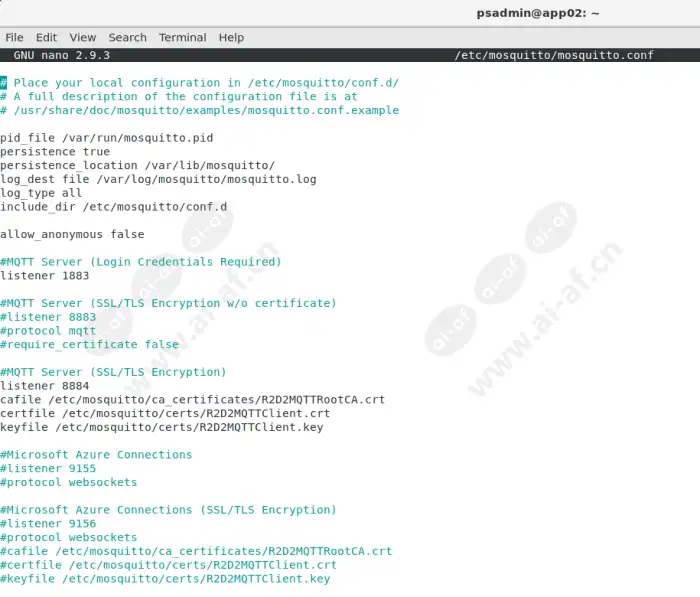Click the persistence_location /var/lib/mosquitto/ line

click(x=138, y=166)
